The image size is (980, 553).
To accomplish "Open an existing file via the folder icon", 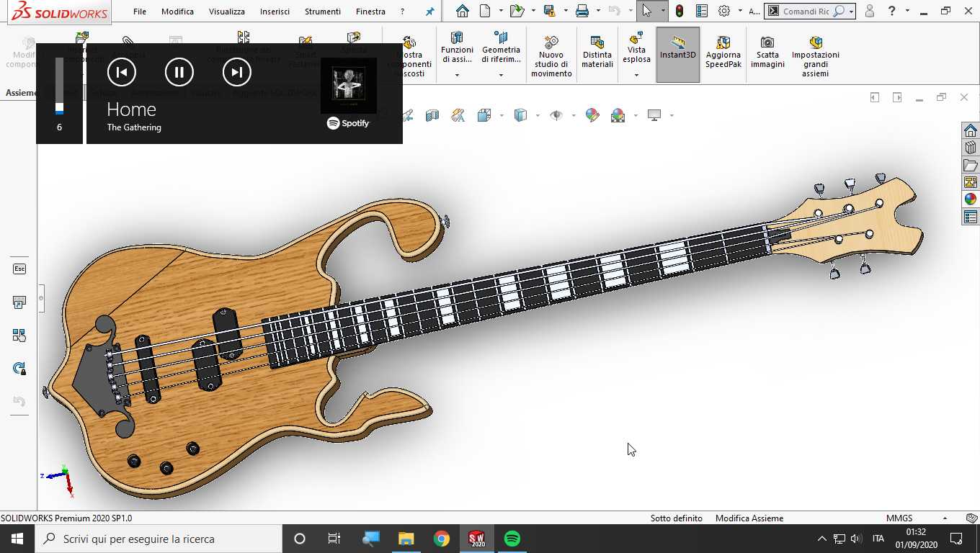I will 516,11.
